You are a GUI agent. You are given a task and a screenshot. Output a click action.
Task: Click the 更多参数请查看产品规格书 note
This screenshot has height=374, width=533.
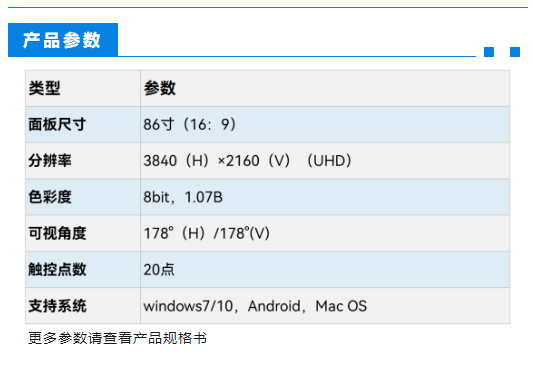point(118,338)
